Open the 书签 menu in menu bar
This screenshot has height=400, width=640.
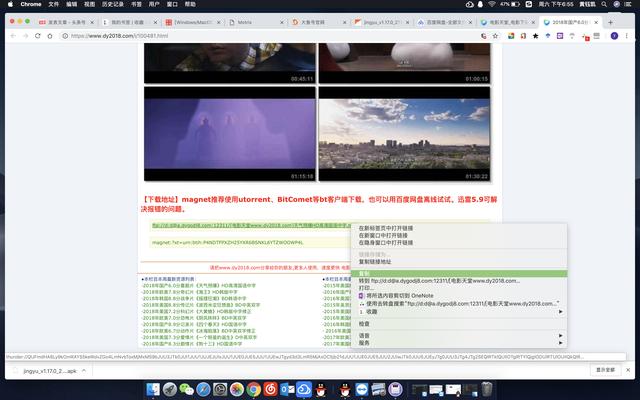click(x=136, y=4)
